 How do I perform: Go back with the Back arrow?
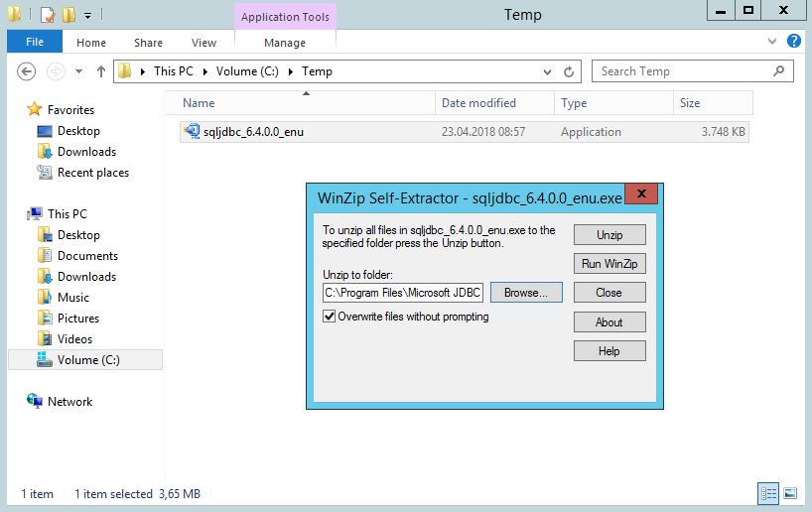(27, 71)
